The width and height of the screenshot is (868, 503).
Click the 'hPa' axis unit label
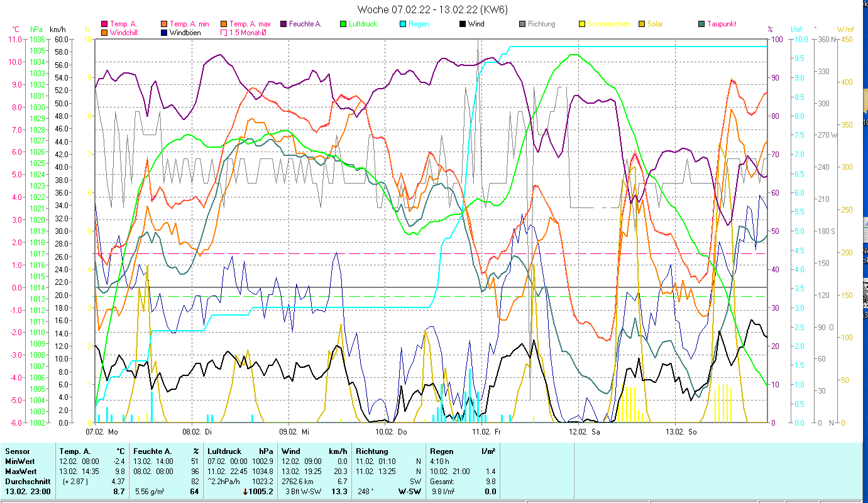[x=36, y=30]
